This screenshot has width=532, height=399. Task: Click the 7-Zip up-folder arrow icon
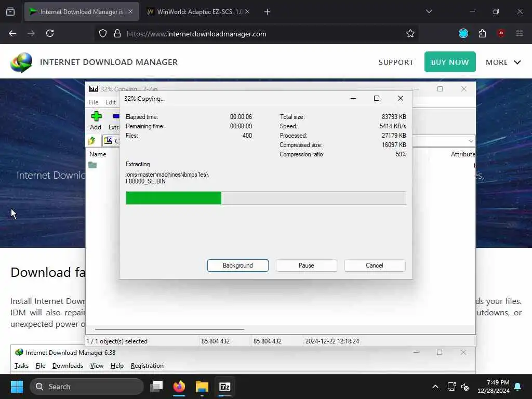[92, 140]
